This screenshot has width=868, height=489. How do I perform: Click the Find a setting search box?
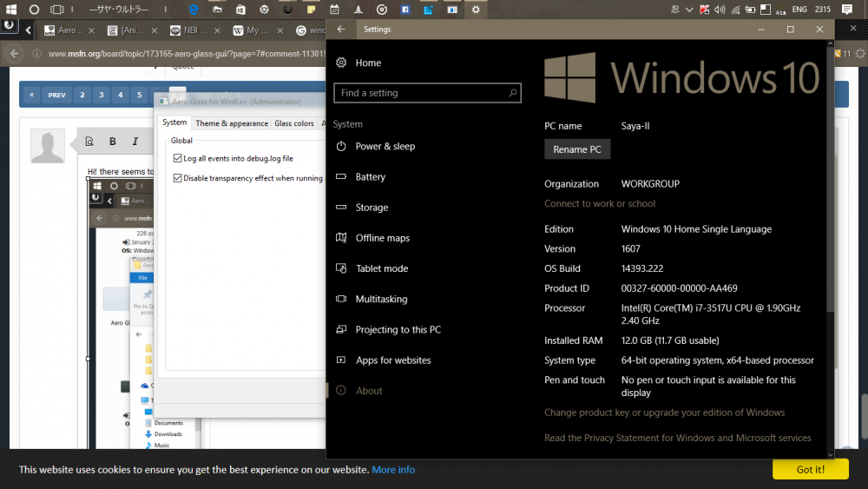(x=427, y=93)
